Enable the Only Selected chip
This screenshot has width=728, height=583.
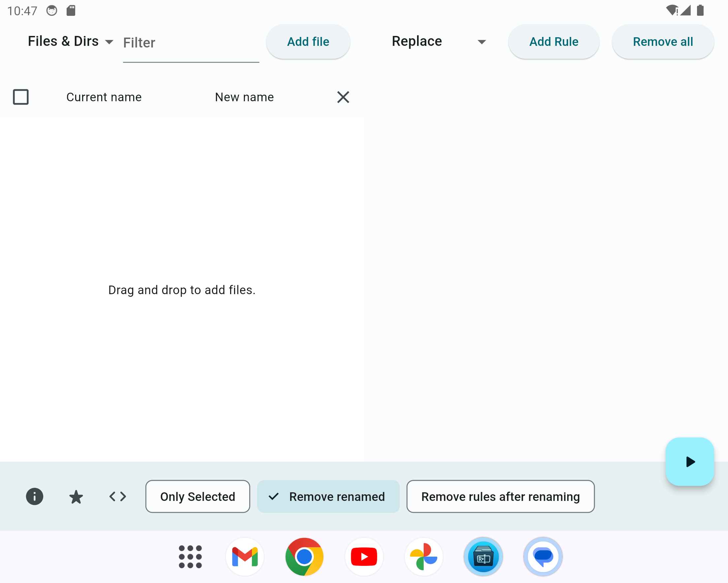point(197,497)
